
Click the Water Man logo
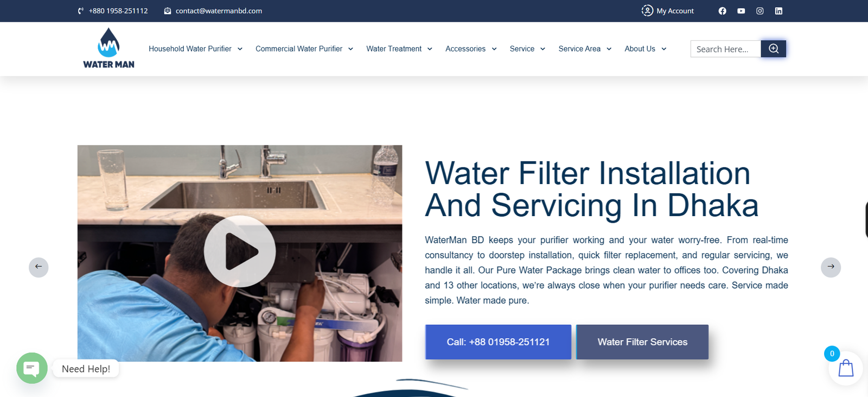108,48
